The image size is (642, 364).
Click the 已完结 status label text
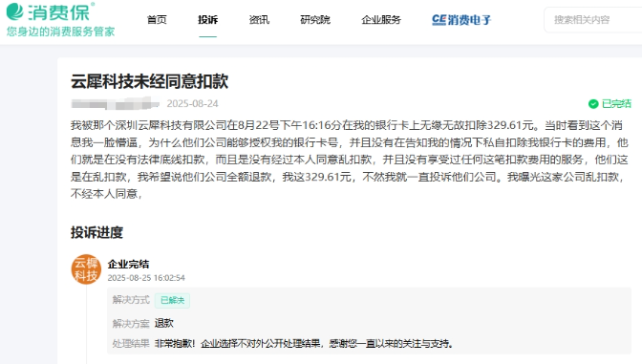pyautogui.click(x=616, y=104)
